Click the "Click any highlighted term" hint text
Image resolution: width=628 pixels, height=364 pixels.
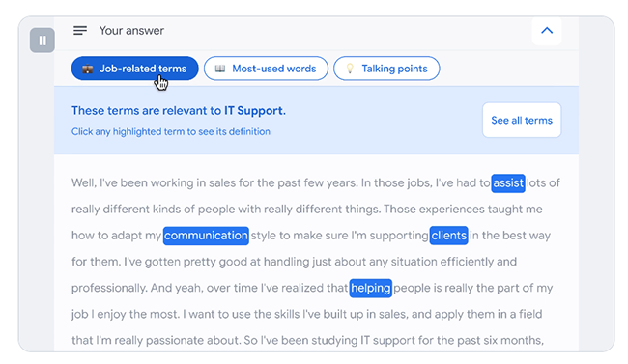[x=171, y=131]
